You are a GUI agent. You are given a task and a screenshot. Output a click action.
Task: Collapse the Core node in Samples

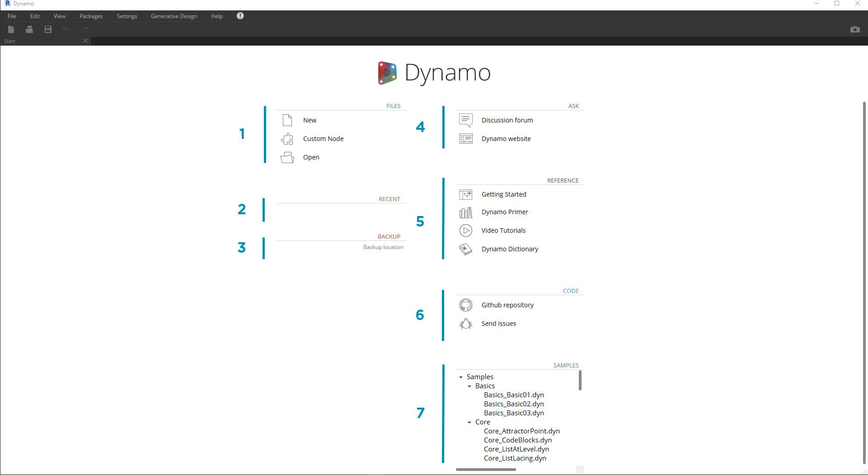(x=469, y=422)
